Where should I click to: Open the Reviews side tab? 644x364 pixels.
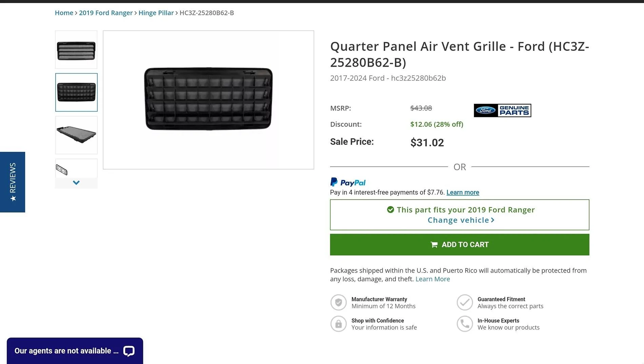coord(13,182)
